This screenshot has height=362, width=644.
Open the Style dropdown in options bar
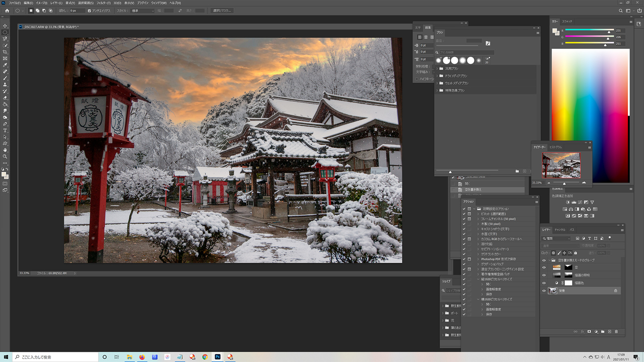(142, 11)
